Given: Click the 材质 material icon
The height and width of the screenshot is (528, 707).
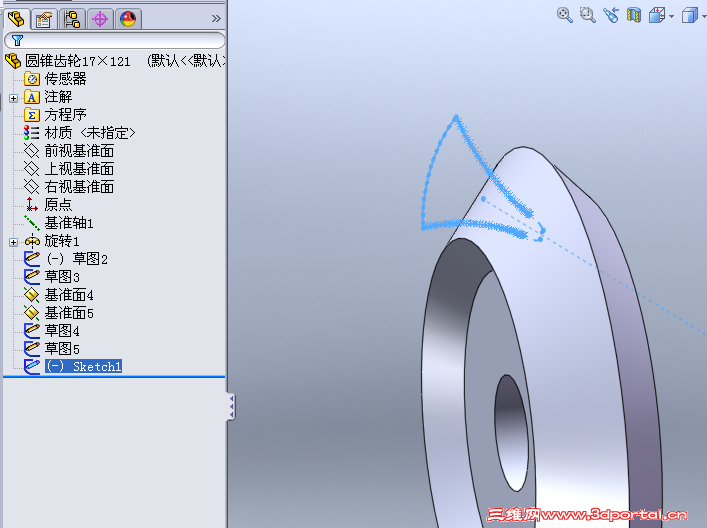Looking at the screenshot, I should 32,133.
